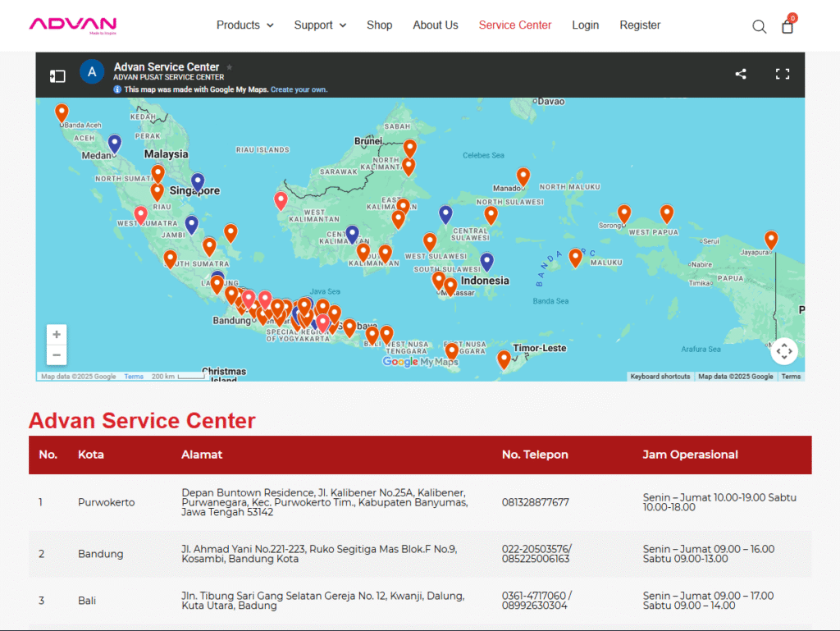Click the 'No. Telepon' column header
Viewport: 840px width, 631px height.
pyautogui.click(x=535, y=455)
